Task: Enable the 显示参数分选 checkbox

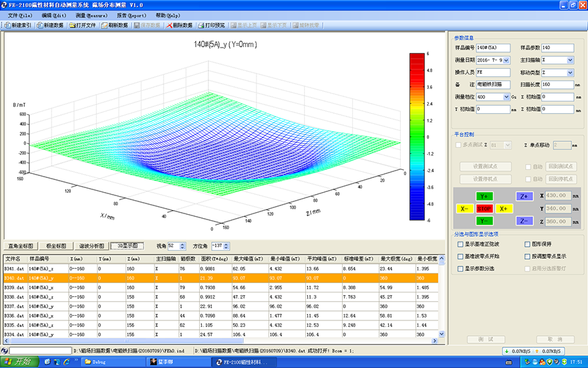Action: click(460, 269)
